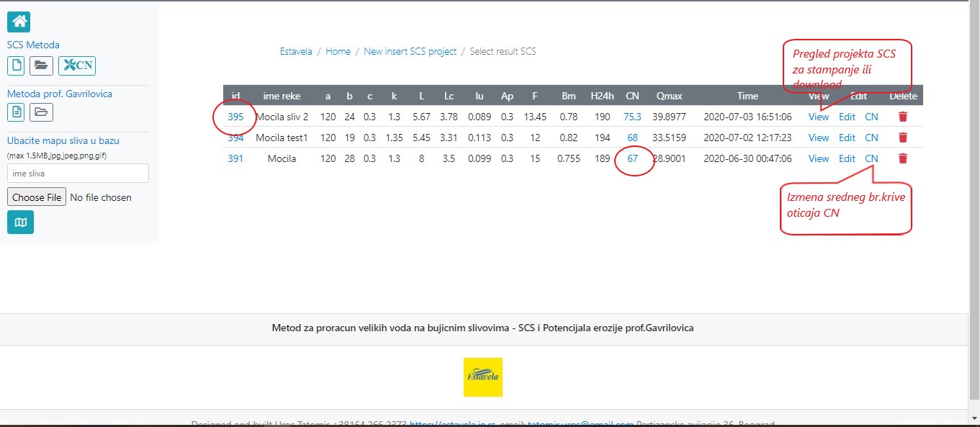Go to Home in the breadcrumb
980x427 pixels.
click(x=338, y=52)
